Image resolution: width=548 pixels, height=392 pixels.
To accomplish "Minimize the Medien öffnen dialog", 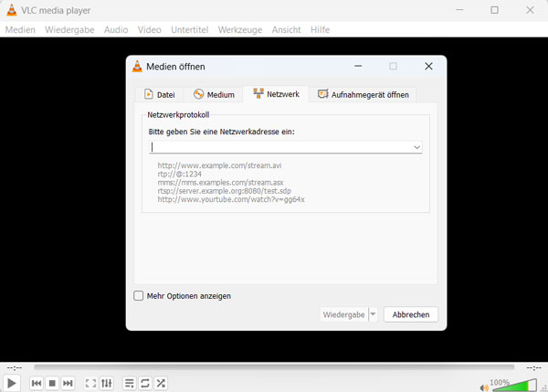I will pyautogui.click(x=358, y=66).
